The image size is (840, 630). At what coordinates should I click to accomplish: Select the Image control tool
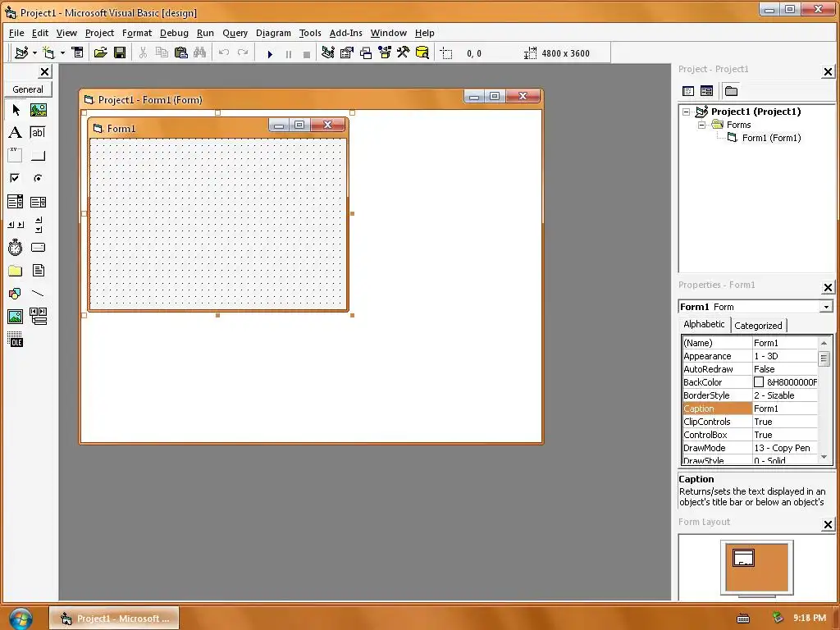click(16, 317)
